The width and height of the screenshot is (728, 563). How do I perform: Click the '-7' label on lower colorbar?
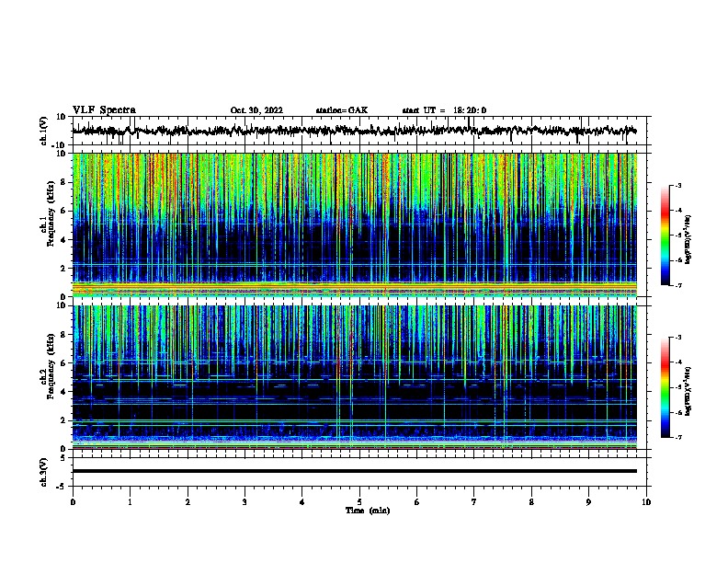click(677, 438)
